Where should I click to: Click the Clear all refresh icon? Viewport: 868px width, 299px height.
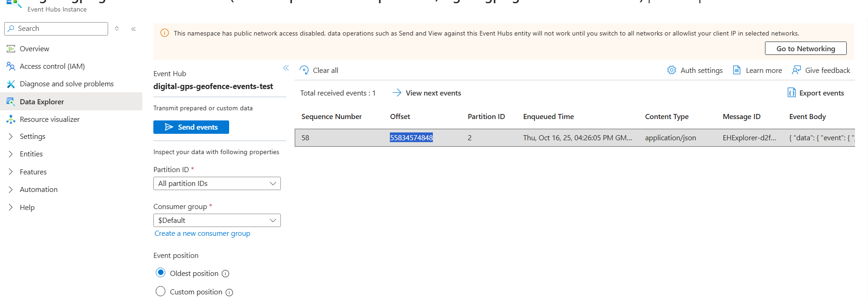304,70
